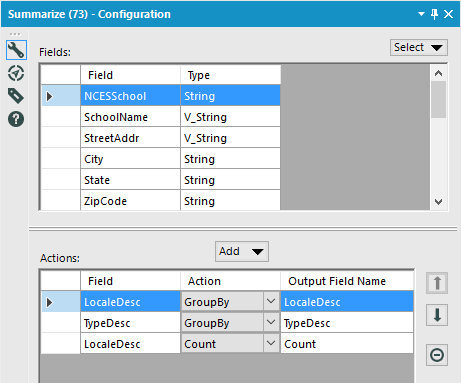Open the wrench Configuration tab icon

[16, 50]
